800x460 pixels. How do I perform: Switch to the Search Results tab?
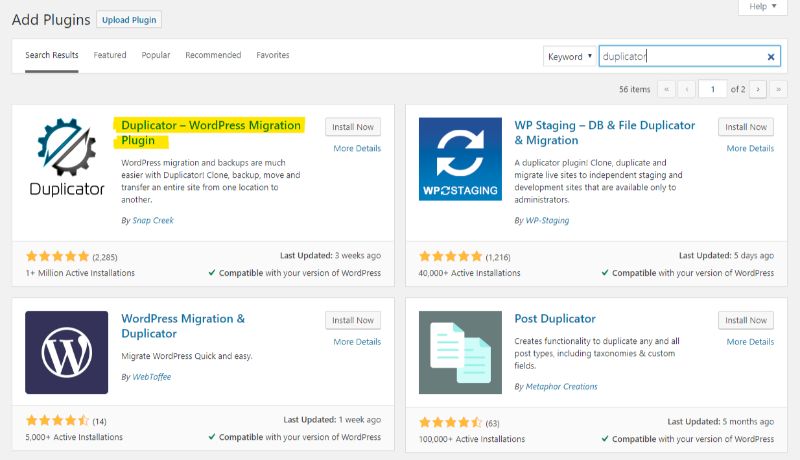[x=52, y=55]
